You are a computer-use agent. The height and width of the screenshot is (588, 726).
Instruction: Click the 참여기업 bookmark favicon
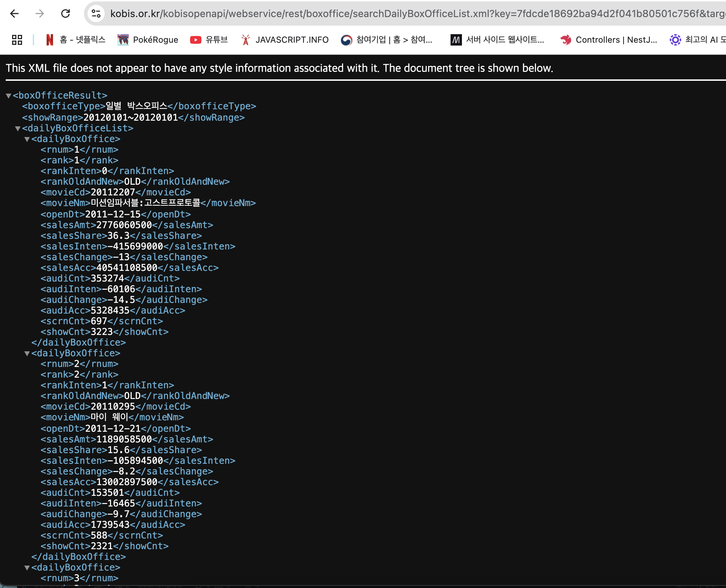(346, 40)
